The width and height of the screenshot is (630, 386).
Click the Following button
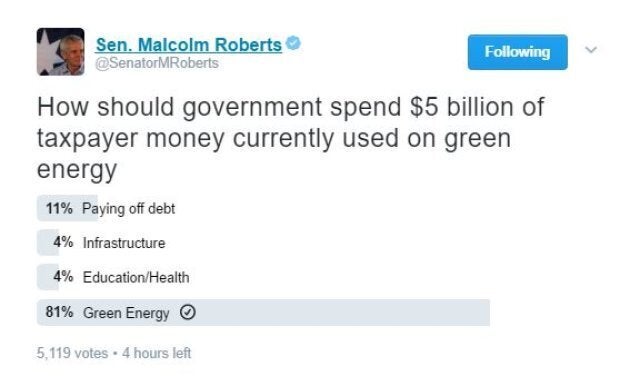518,52
